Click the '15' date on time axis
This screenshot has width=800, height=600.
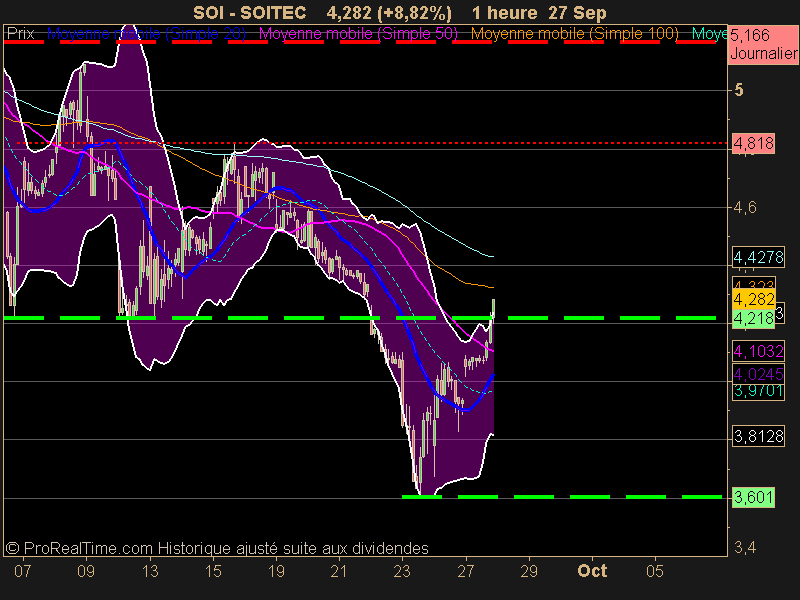click(x=213, y=571)
